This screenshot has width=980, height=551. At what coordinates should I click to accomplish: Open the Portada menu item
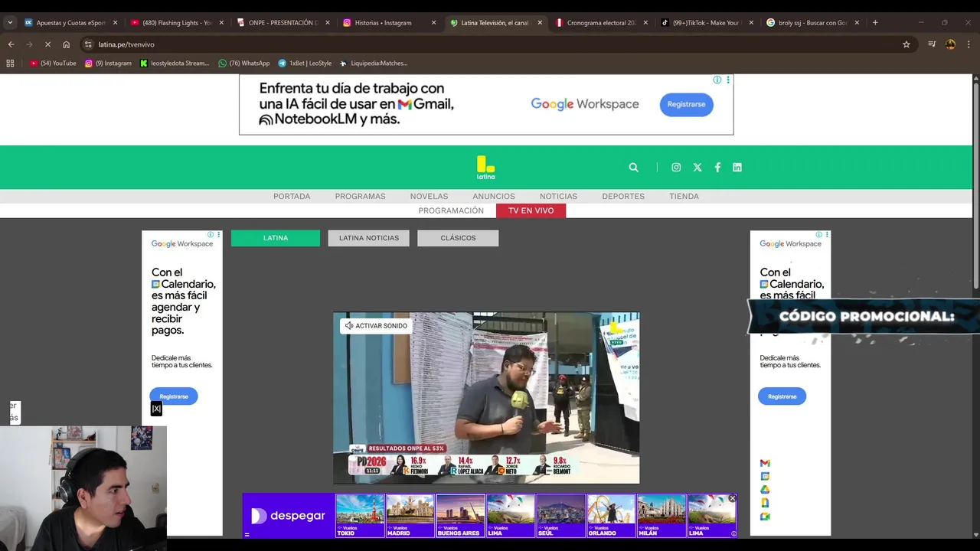click(x=292, y=197)
